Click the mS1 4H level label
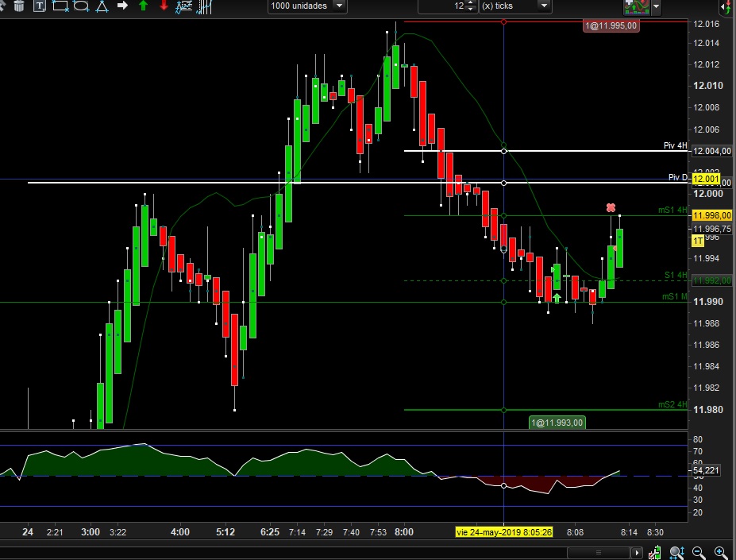This screenshot has height=560, width=736. pyautogui.click(x=672, y=210)
